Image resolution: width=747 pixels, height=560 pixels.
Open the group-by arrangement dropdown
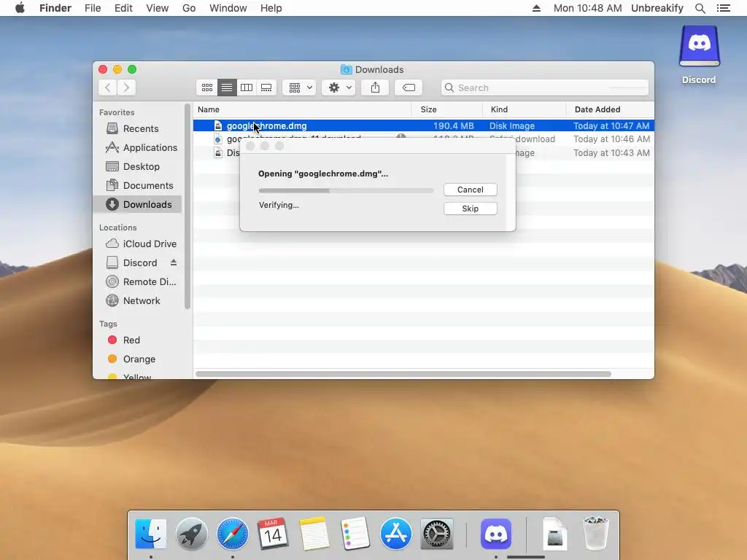click(300, 87)
